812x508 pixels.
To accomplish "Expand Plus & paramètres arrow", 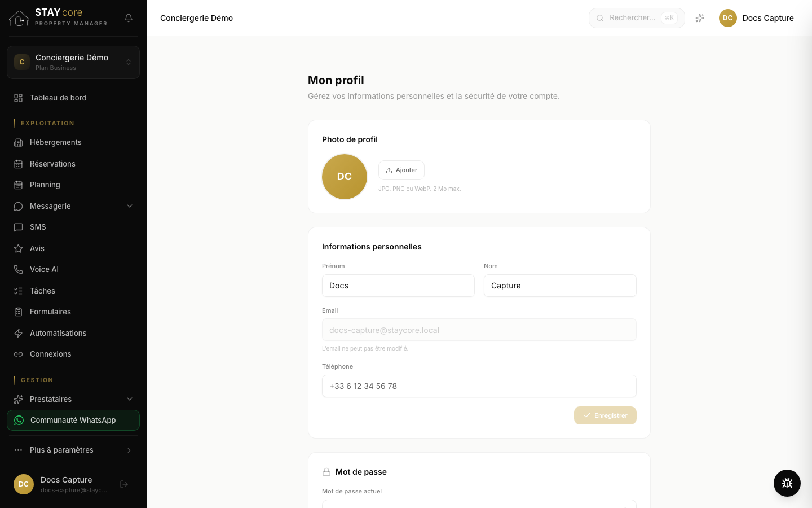I will point(129,450).
